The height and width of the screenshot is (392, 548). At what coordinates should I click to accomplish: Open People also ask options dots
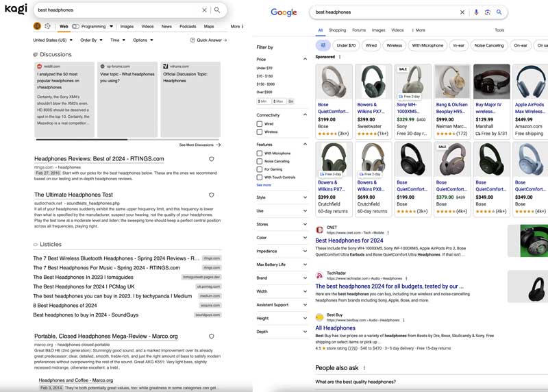[x=364, y=368]
